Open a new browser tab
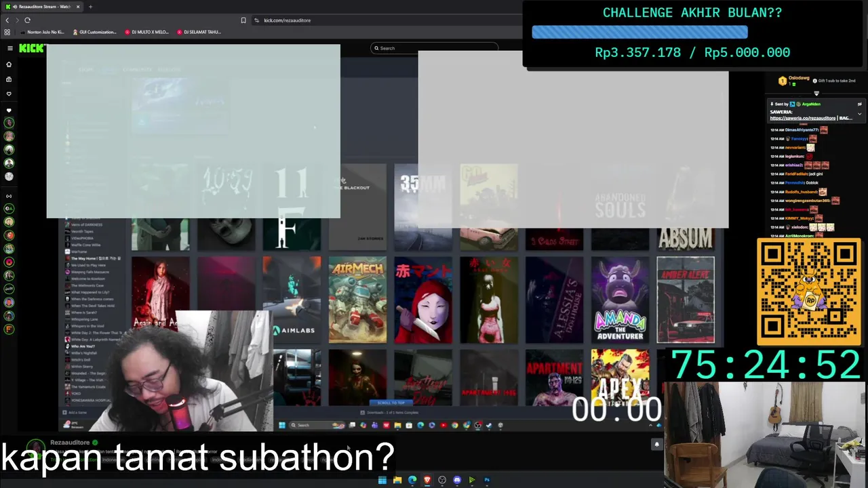 point(90,7)
